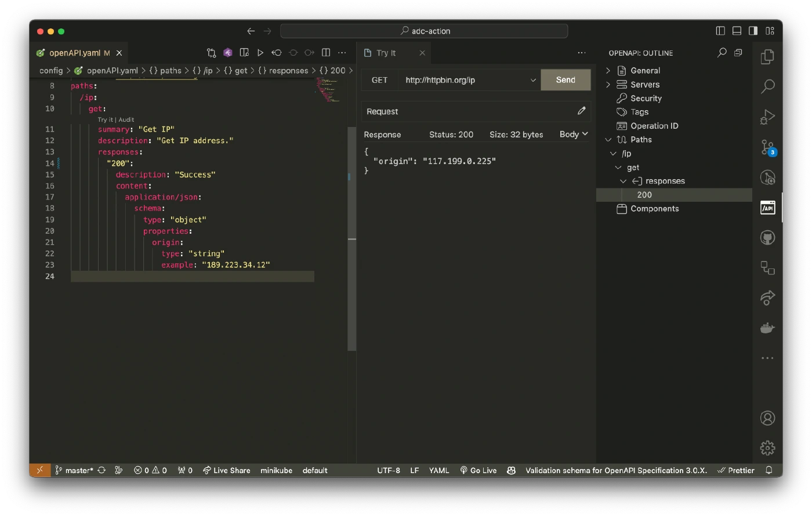Toggle secondary side bar visibility
This screenshot has width=812, height=516.
[x=753, y=31]
